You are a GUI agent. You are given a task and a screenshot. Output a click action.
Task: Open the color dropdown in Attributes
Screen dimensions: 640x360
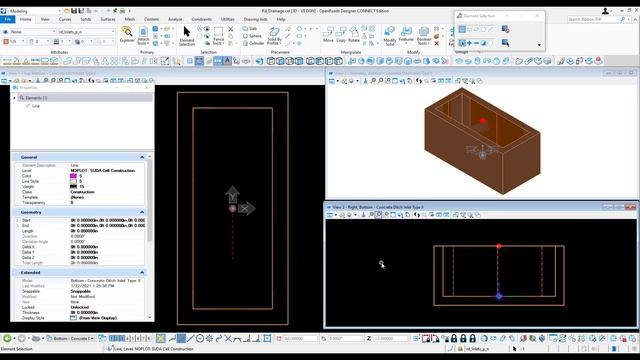point(14,41)
